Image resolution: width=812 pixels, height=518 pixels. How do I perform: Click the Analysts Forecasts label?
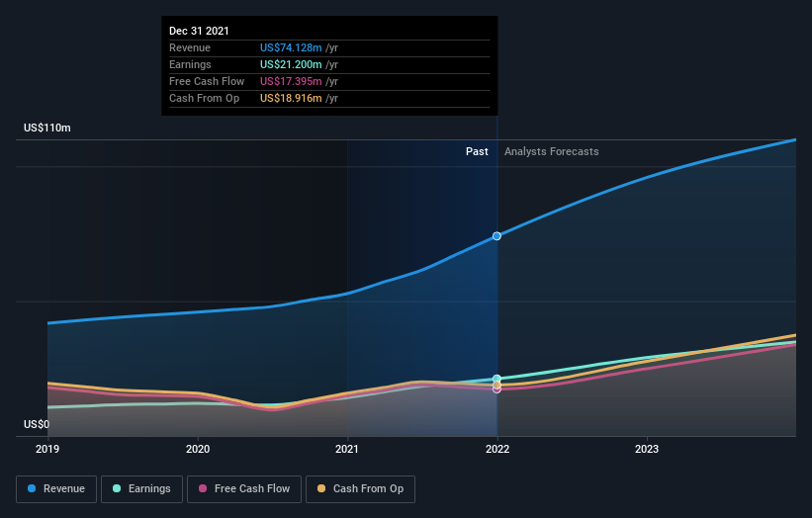(552, 151)
